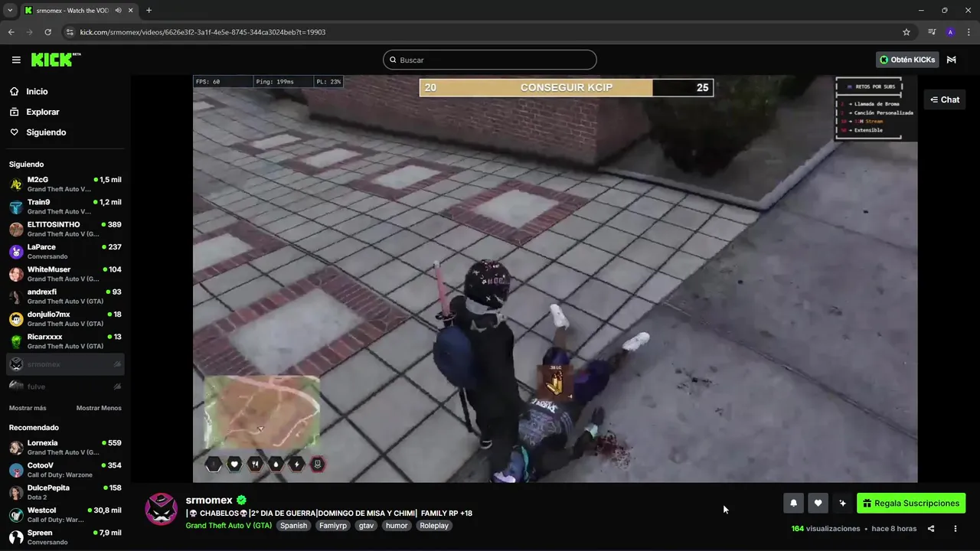Open Siguiendo in sidebar
This screenshot has height=551, width=980.
click(46, 132)
